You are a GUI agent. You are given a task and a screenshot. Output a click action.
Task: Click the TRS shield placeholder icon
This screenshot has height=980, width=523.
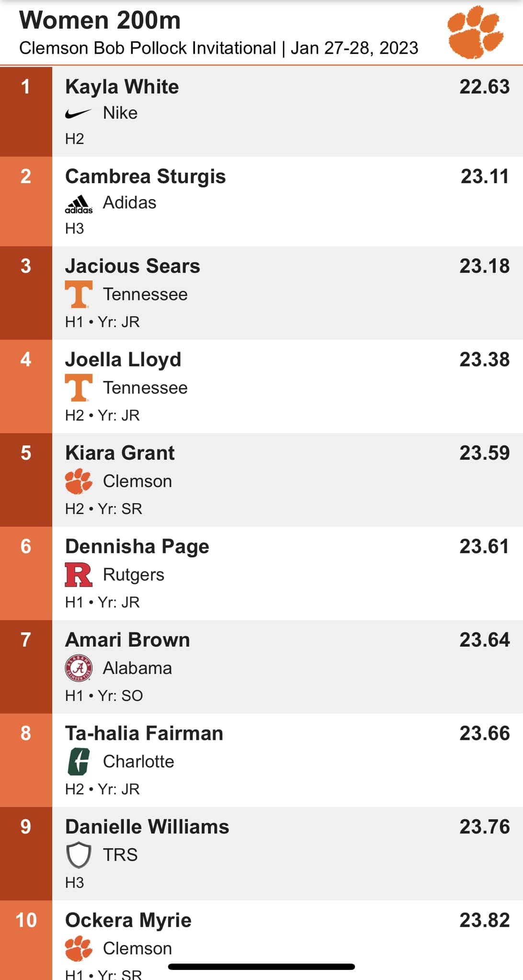[x=79, y=855]
